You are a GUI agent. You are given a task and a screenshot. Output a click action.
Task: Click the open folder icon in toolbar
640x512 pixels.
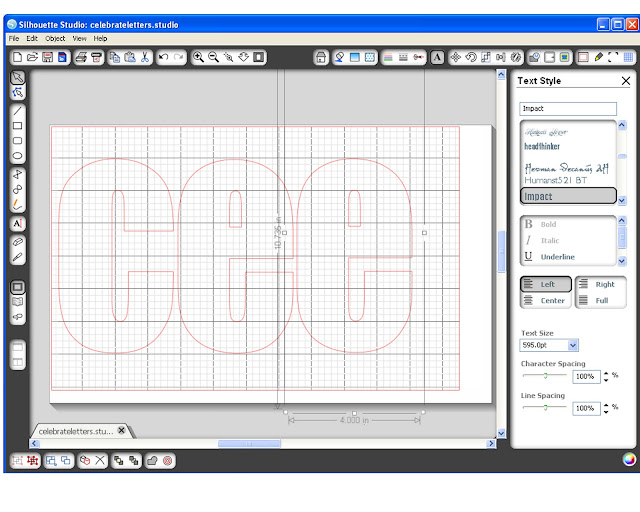pyautogui.click(x=32, y=57)
